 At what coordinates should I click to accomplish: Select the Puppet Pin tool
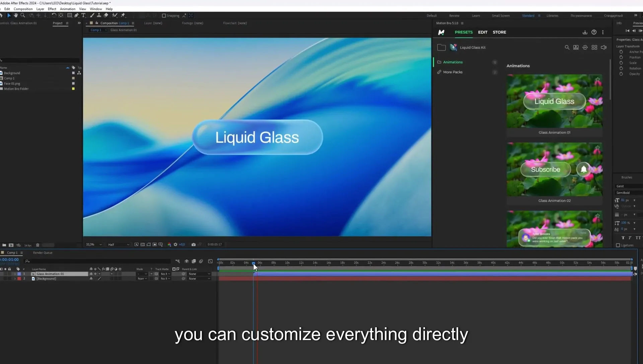pos(123,15)
